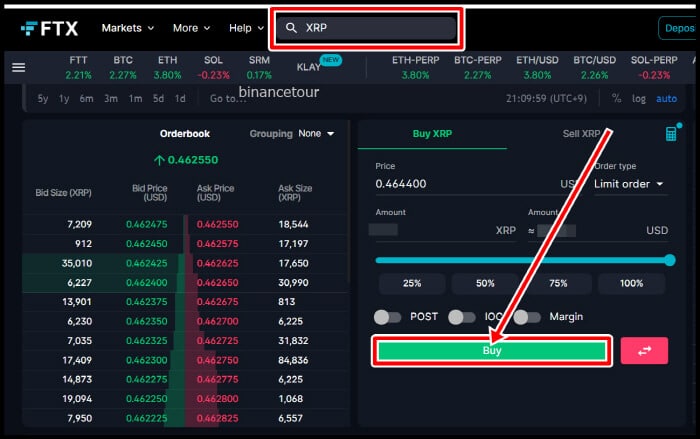
Task: Select the 1m chart range
Action: 135,99
